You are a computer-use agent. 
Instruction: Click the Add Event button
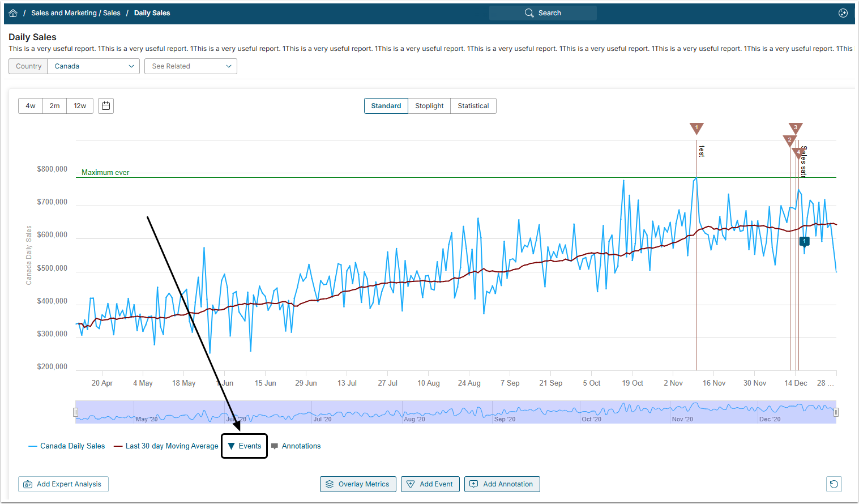(x=430, y=484)
